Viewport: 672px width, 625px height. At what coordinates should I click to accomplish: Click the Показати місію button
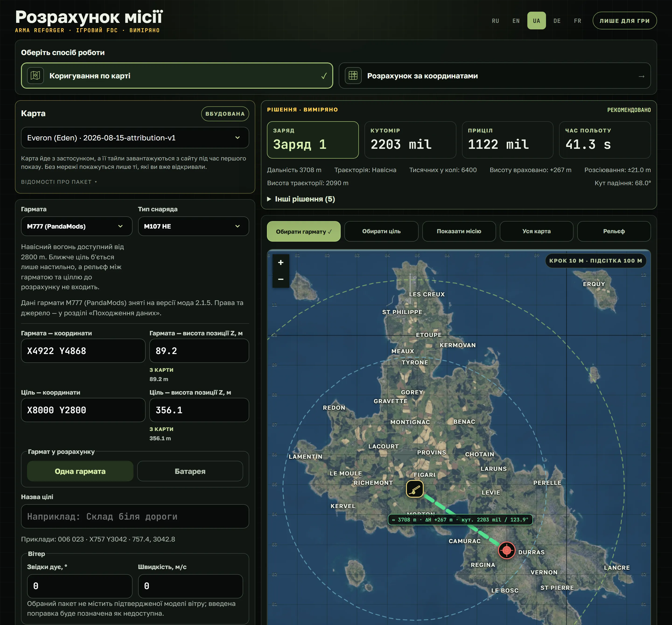pyautogui.click(x=459, y=231)
